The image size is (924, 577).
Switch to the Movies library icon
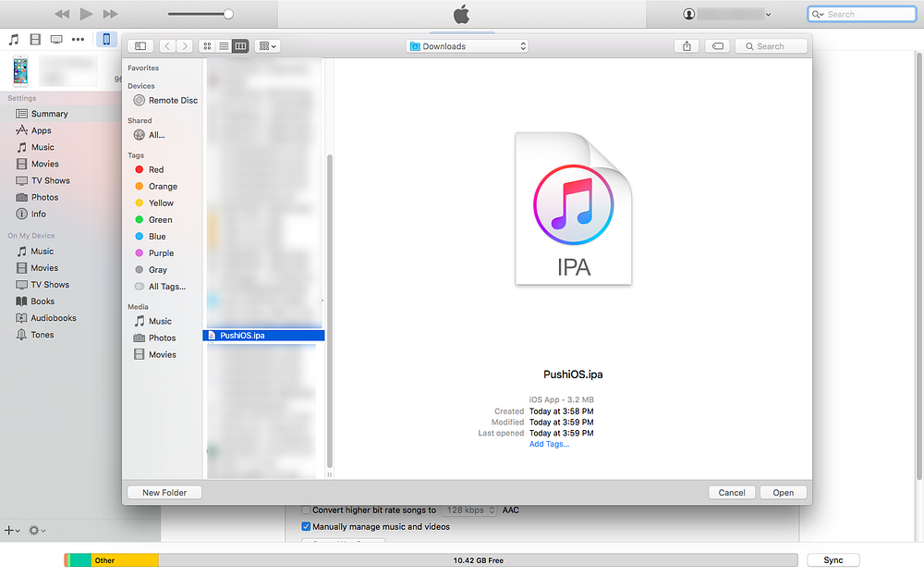[x=35, y=40]
